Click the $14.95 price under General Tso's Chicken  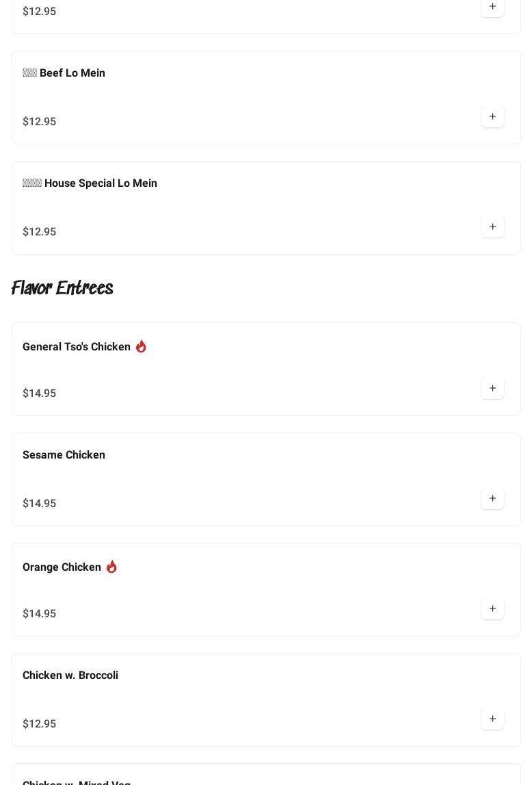40,394
